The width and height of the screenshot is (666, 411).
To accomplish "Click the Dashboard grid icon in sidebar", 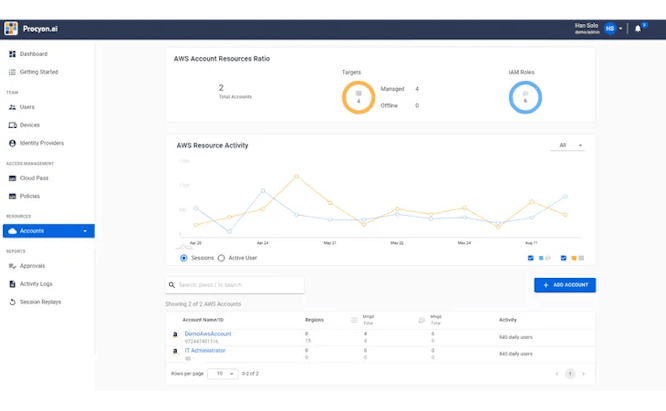I will tap(12, 54).
